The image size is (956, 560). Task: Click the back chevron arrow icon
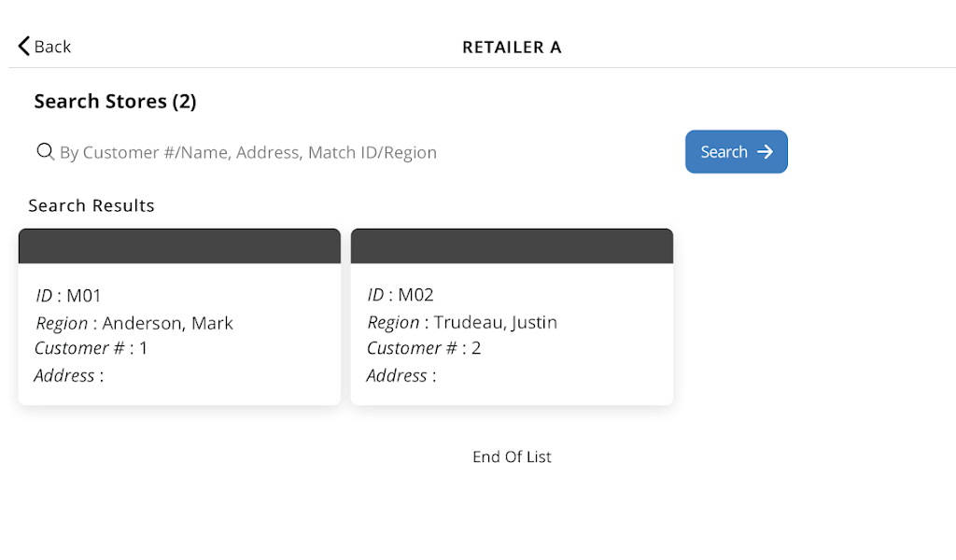pyautogui.click(x=24, y=46)
